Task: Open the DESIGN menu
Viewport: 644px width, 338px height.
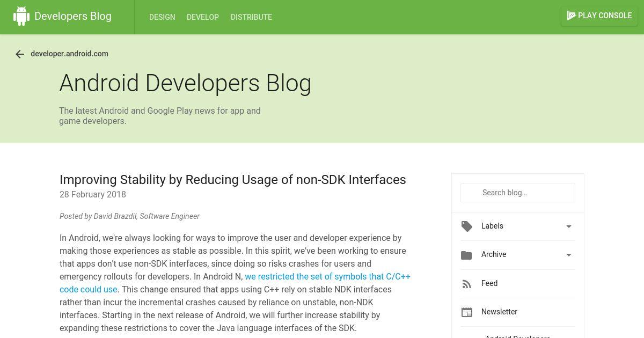Action: (x=162, y=17)
